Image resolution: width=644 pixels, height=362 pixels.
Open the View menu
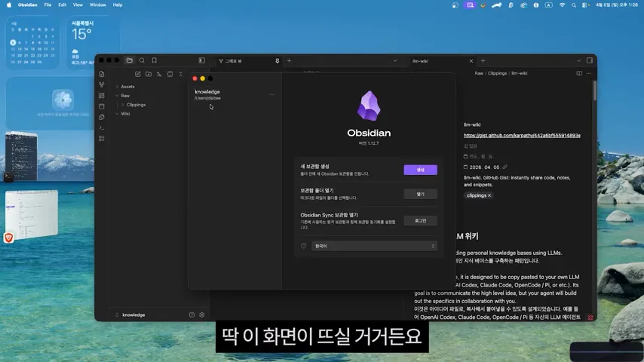pyautogui.click(x=78, y=5)
